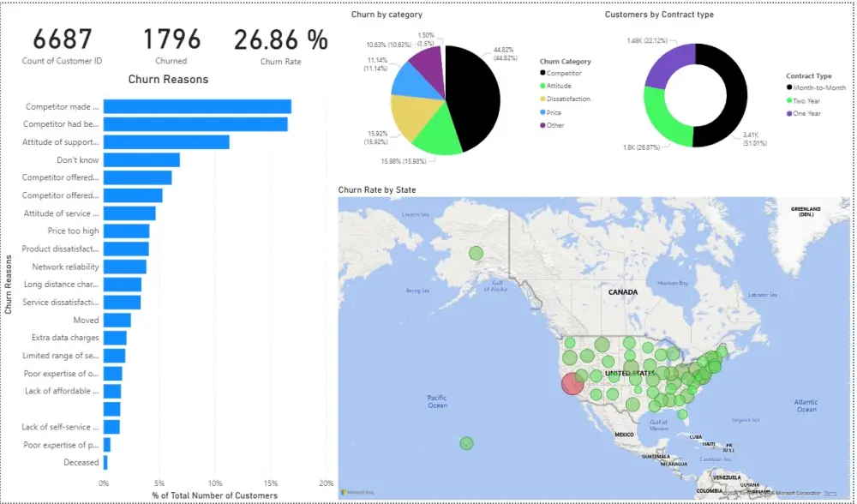
Task: Select the Attitude marker in Churn Category legend
Action: [544, 86]
